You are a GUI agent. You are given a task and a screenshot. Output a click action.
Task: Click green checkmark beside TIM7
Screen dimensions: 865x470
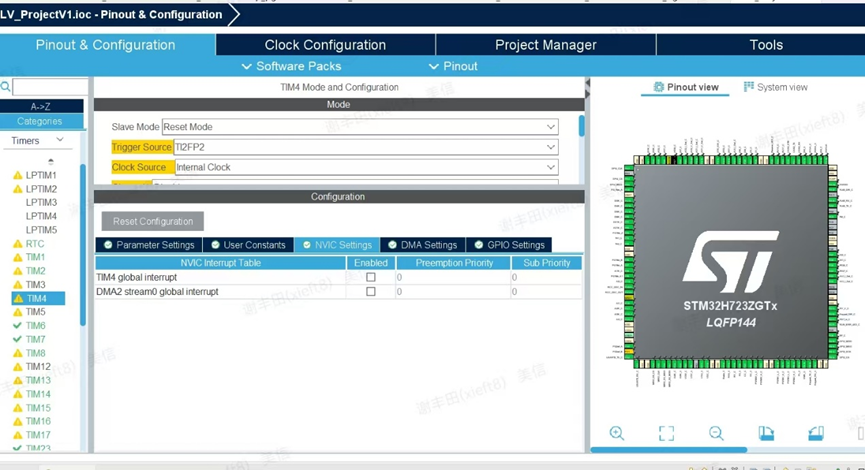(x=18, y=339)
